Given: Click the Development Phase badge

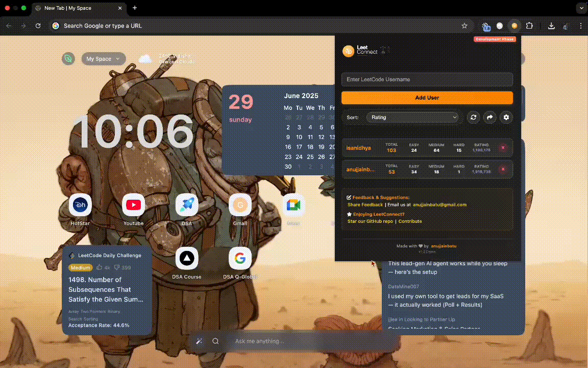Looking at the screenshot, I should coord(495,39).
